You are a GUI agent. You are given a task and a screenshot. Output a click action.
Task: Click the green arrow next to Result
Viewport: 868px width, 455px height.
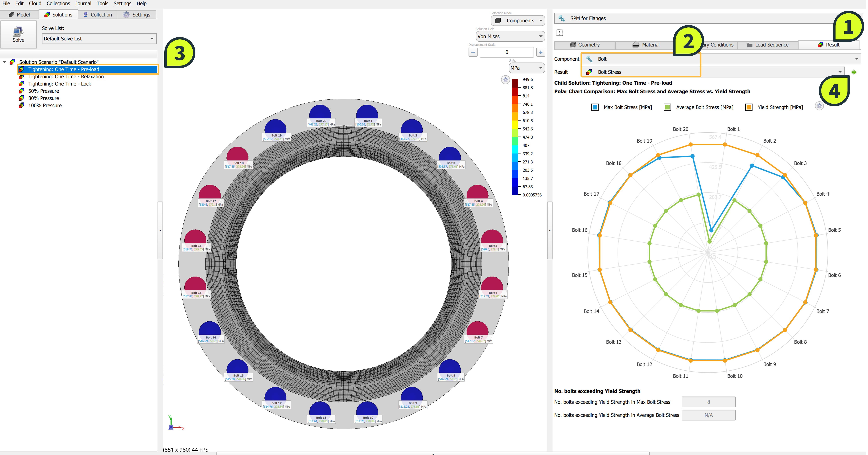tap(854, 72)
